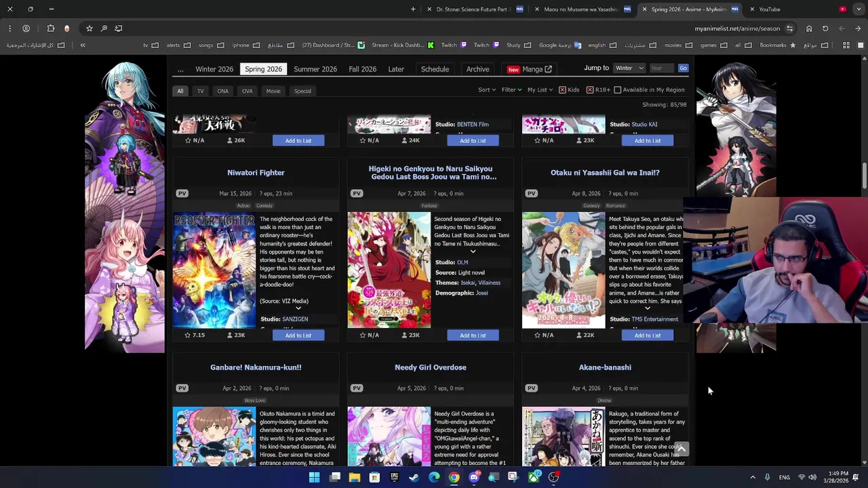
Task: Expand the Higeki no Genkyou synopsis arrow
Action: [x=473, y=251]
